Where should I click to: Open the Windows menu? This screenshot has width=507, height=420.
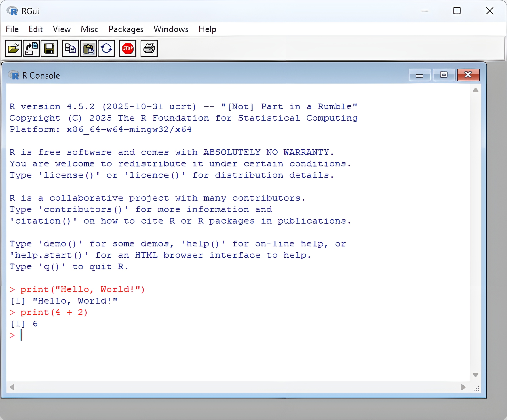(171, 29)
